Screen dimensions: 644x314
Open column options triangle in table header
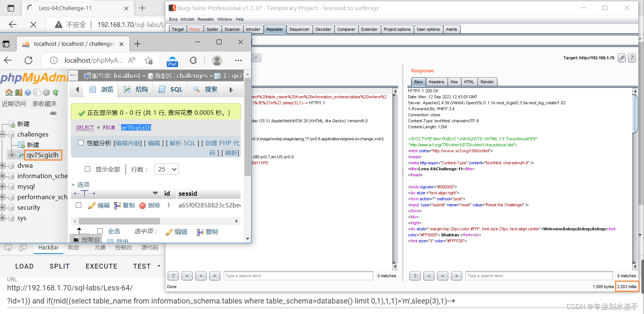click(155, 194)
